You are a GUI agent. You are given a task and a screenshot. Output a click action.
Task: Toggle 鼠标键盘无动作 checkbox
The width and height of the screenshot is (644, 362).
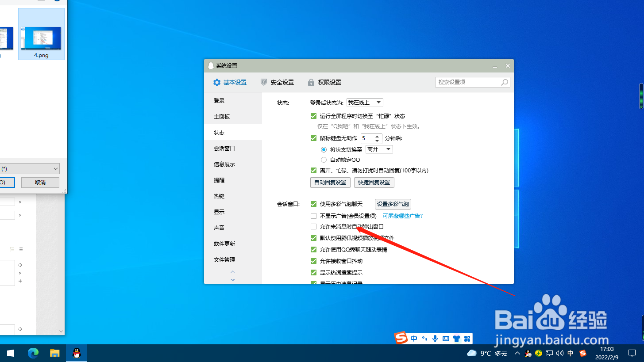(314, 138)
